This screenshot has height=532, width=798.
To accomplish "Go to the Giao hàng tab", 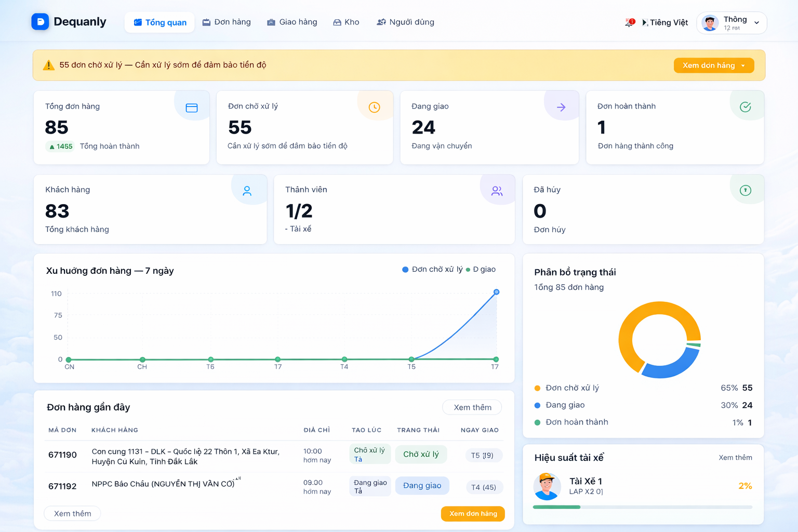I will pyautogui.click(x=292, y=22).
